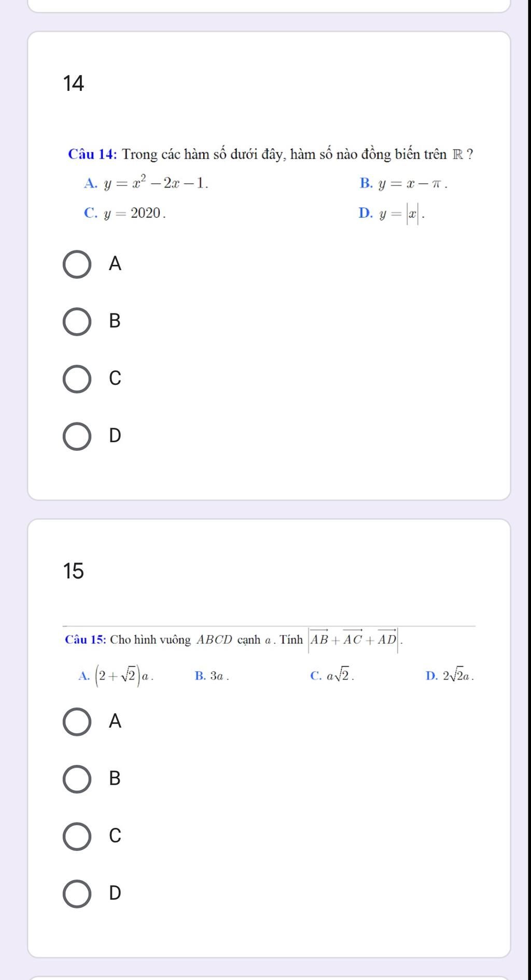Viewport: 531px width, 980px height.
Task: Click the question number 14 heading
Action: 74,83
